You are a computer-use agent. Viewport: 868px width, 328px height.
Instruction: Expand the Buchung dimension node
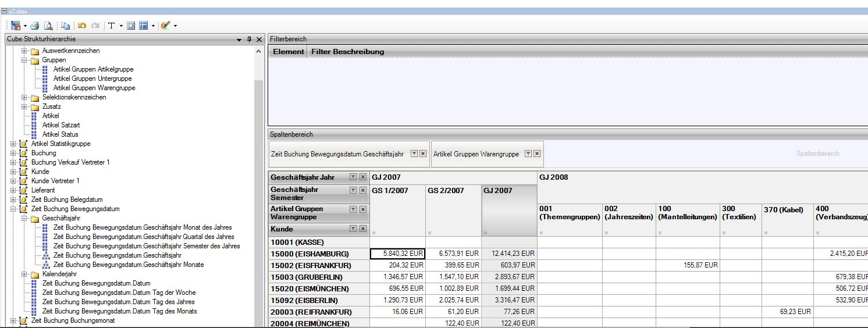click(13, 153)
